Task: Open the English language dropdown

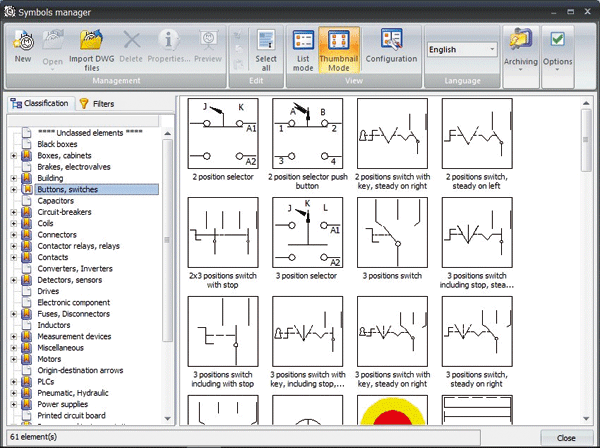Action: pos(462,49)
